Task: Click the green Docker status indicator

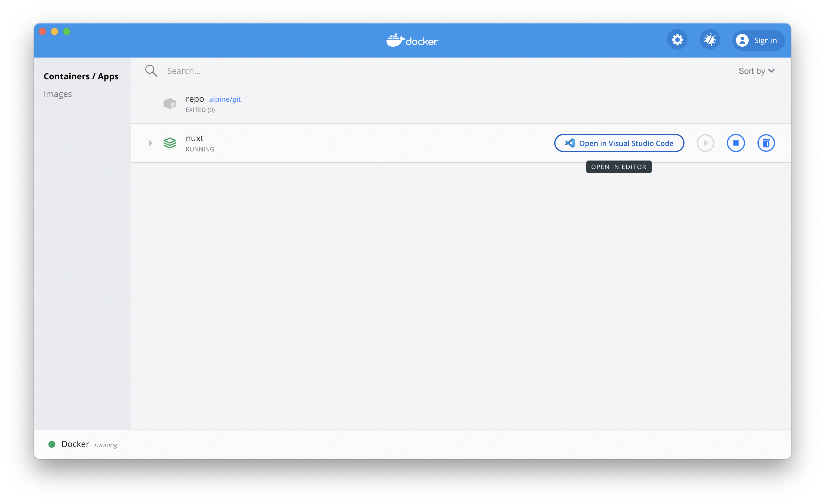Action: click(x=51, y=444)
